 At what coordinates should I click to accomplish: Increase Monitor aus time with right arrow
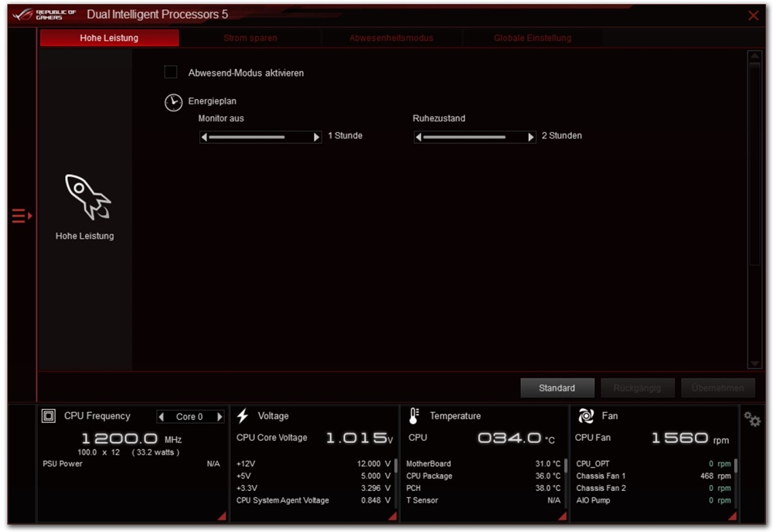(x=316, y=137)
